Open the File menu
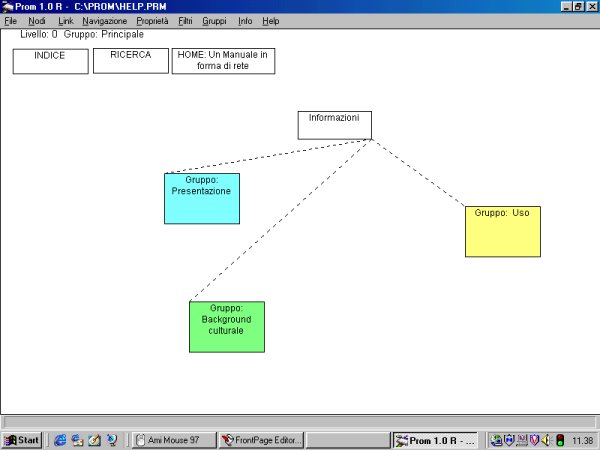600x450 pixels. click(x=10, y=21)
